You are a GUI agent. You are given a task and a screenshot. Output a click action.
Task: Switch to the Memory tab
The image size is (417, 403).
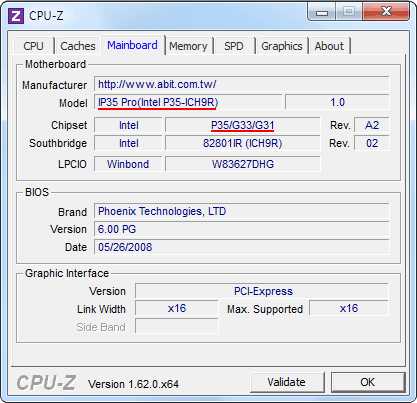[x=188, y=46]
